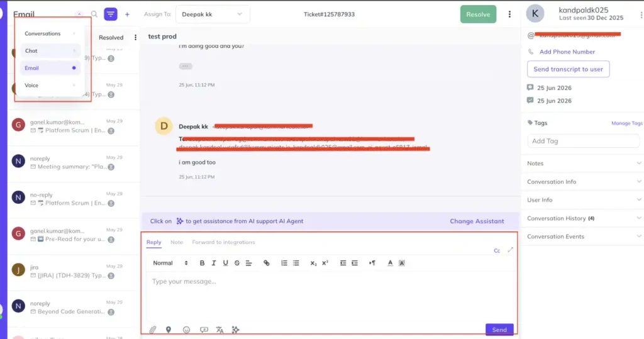Click the Deepak kk sender avatar

[x=164, y=126]
